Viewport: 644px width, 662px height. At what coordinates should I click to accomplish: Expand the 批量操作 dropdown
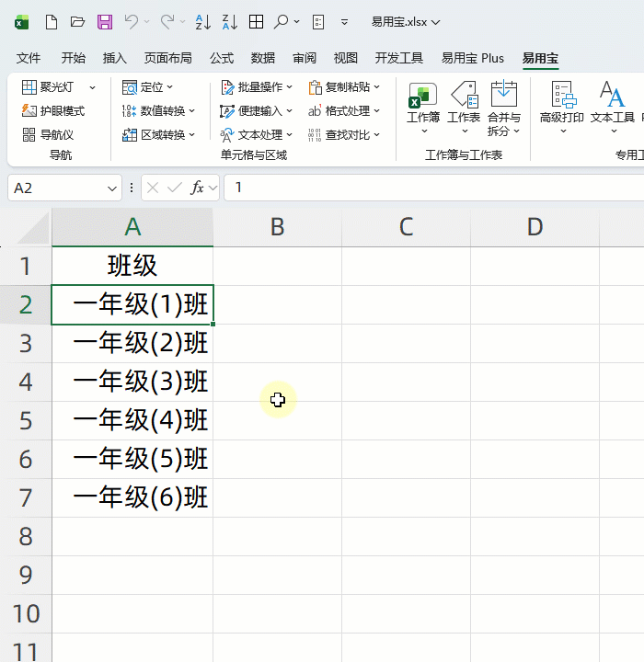click(257, 87)
